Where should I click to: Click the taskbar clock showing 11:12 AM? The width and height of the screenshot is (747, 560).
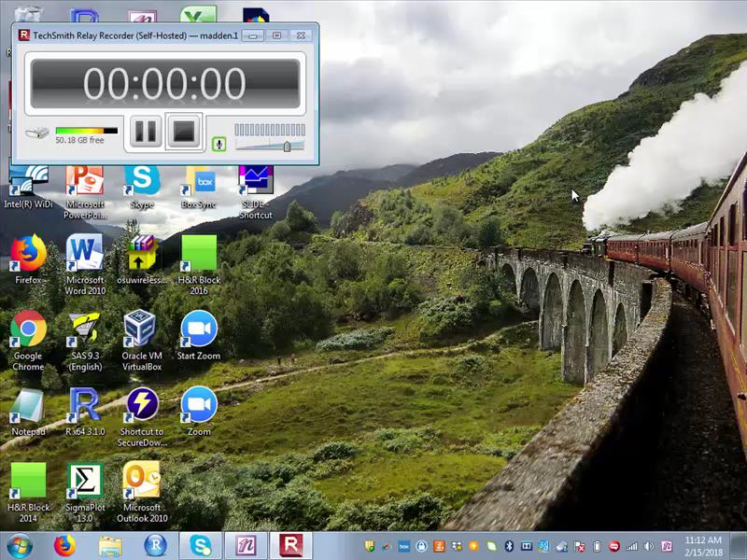pyautogui.click(x=702, y=545)
